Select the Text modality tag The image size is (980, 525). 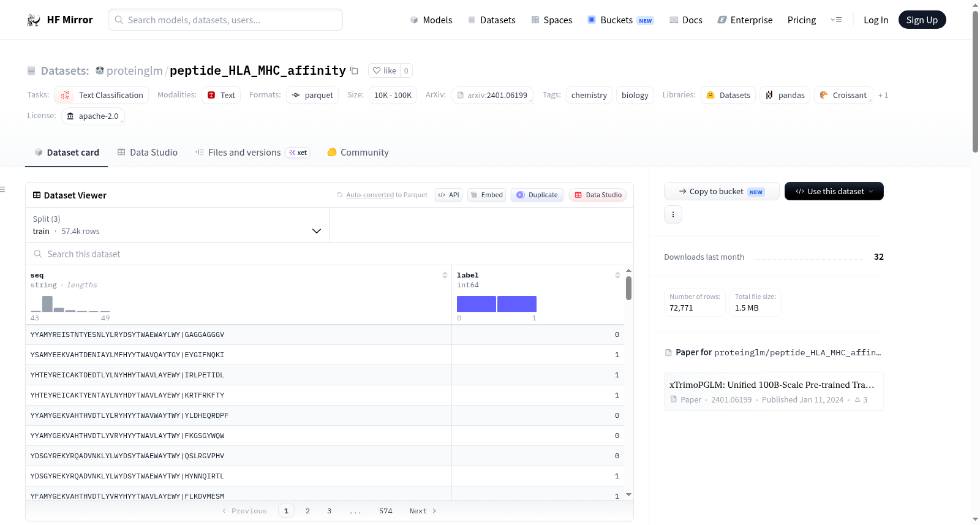click(x=221, y=96)
